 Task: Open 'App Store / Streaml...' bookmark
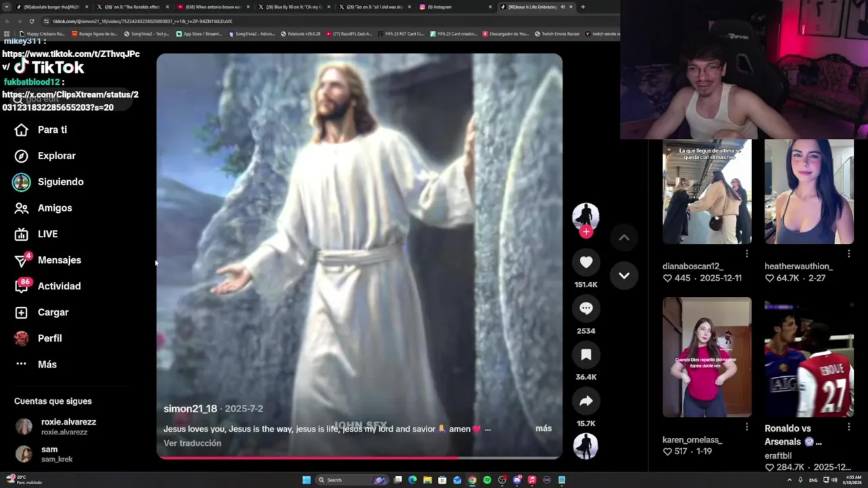tap(199, 34)
